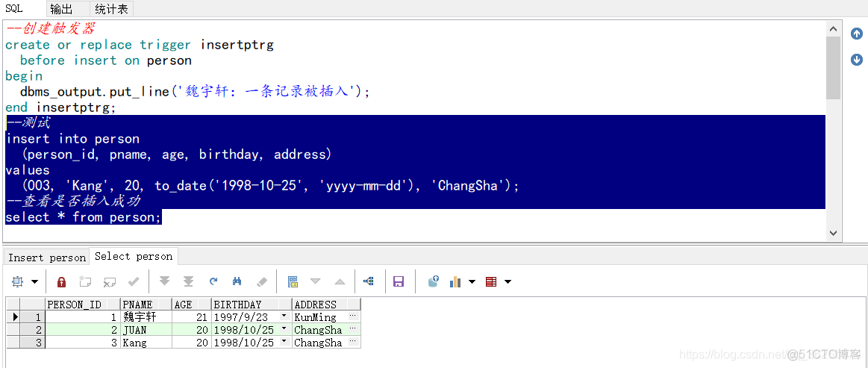Click the select cells grid mode icon
The height and width of the screenshot is (368, 868).
[17, 281]
